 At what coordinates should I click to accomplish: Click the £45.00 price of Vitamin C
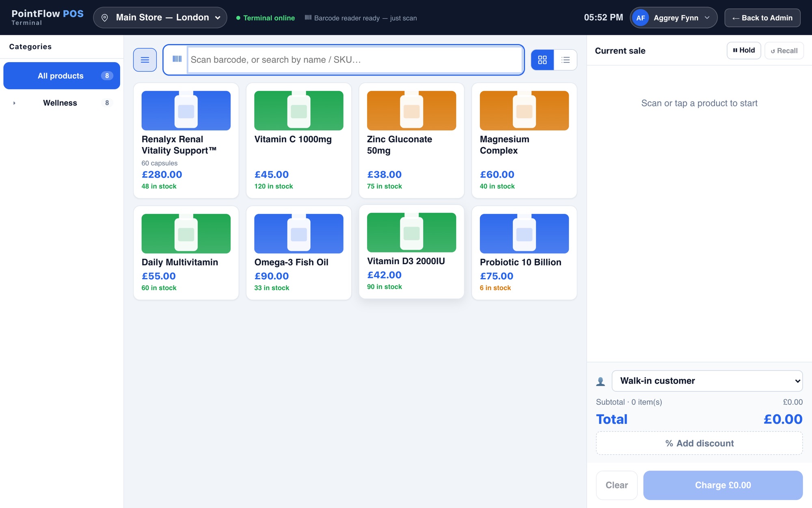[x=272, y=174]
